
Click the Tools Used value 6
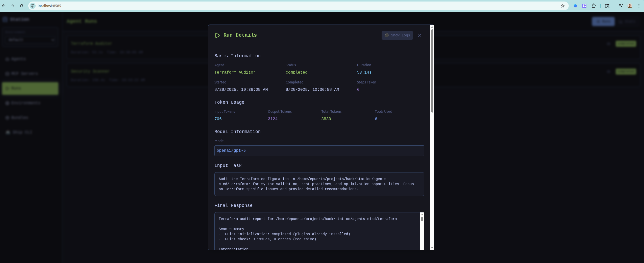click(x=376, y=119)
